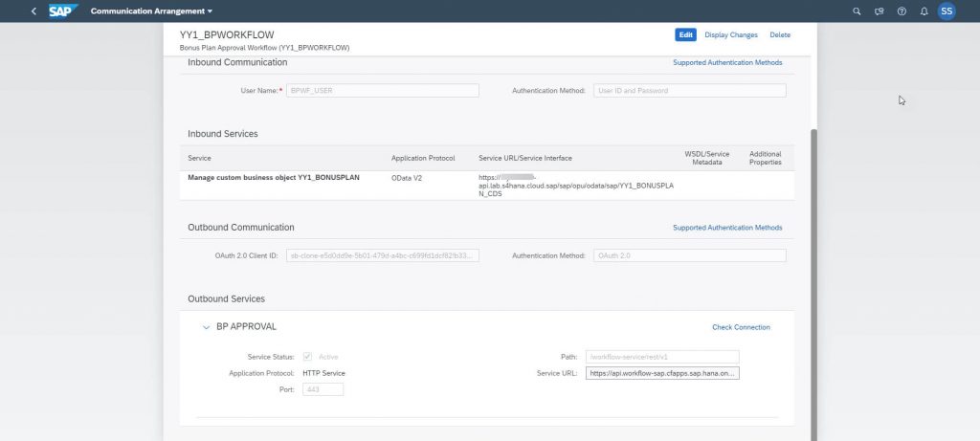Open the help question mark icon

pyautogui.click(x=902, y=11)
